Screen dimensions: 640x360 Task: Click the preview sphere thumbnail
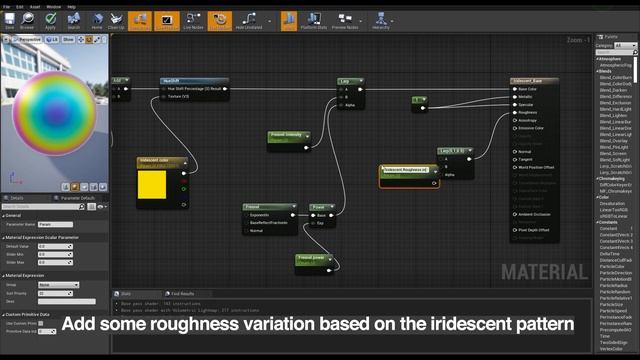point(54,113)
